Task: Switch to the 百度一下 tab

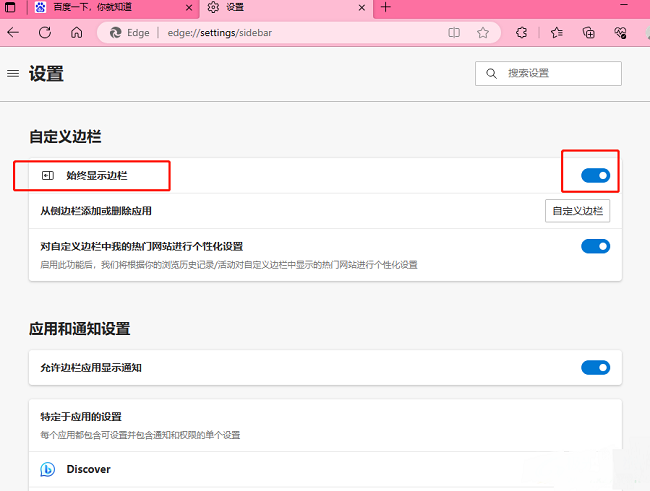Action: pos(110,8)
